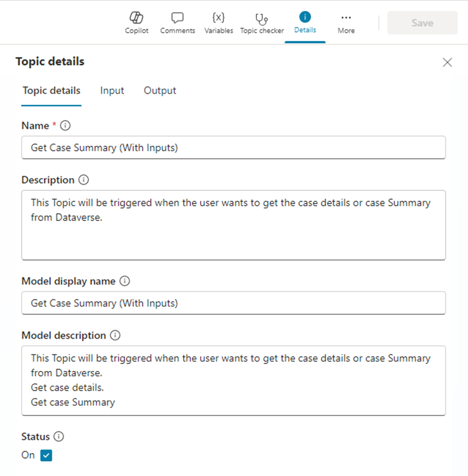The image size is (468, 476).
Task: Click the info icon beside Description
Action: (84, 180)
